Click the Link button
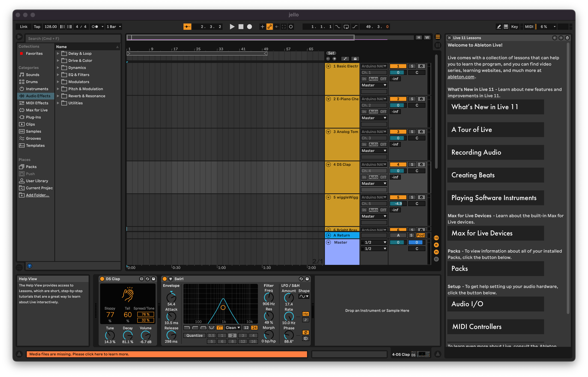The image size is (588, 377). (x=24, y=27)
